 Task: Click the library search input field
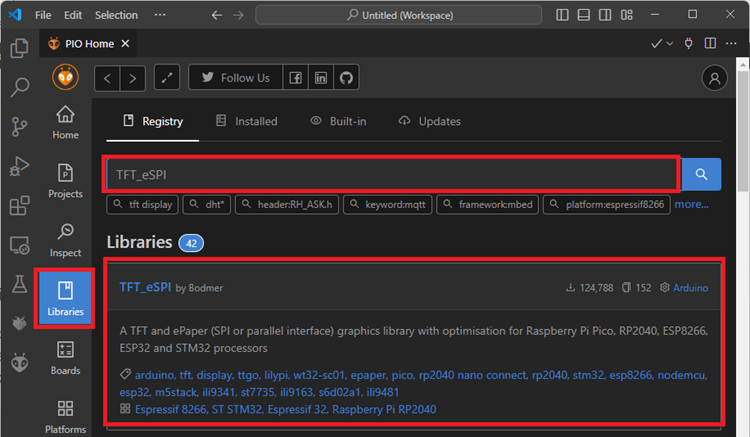pyautogui.click(x=392, y=175)
